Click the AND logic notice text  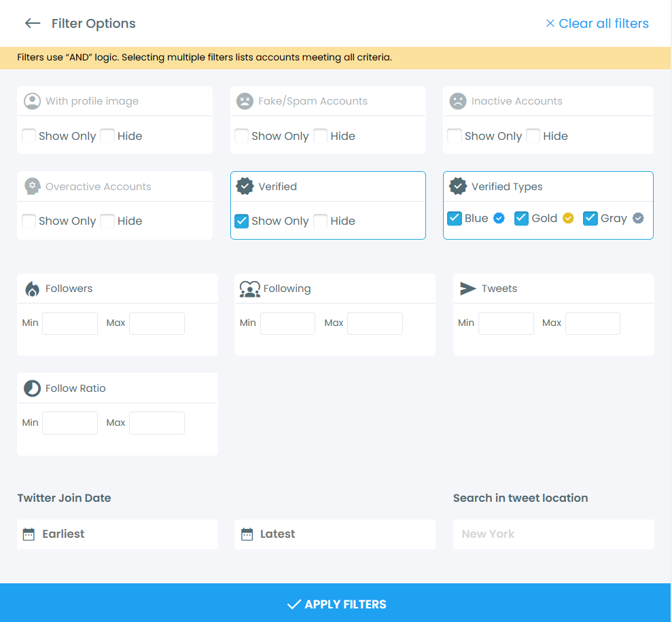(205, 58)
